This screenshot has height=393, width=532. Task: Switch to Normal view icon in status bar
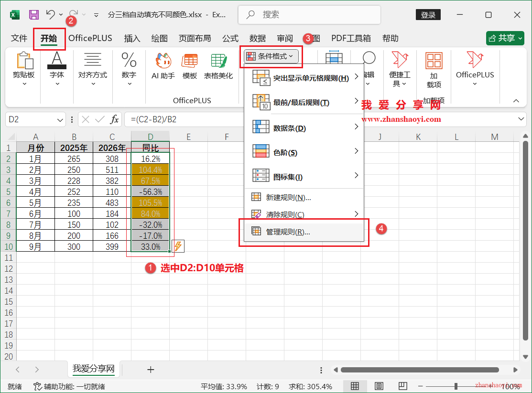355,386
